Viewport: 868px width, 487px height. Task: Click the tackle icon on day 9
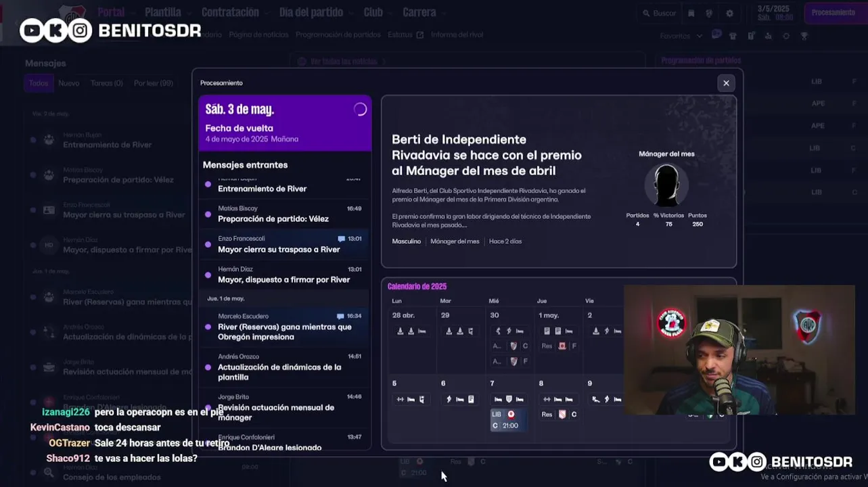tap(595, 400)
